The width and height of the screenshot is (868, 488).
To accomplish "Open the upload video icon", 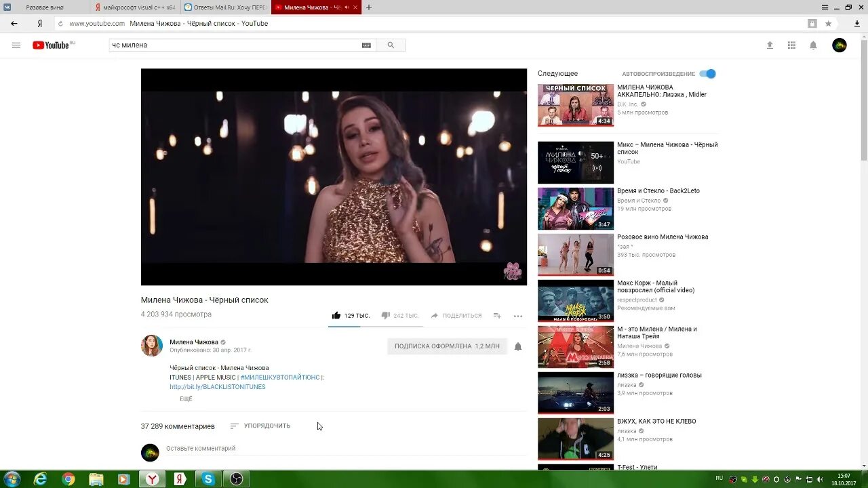I will pyautogui.click(x=770, y=45).
